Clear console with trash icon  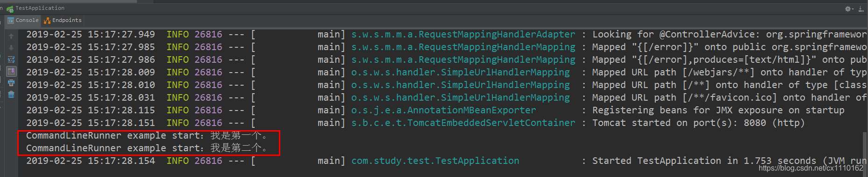(x=11, y=95)
